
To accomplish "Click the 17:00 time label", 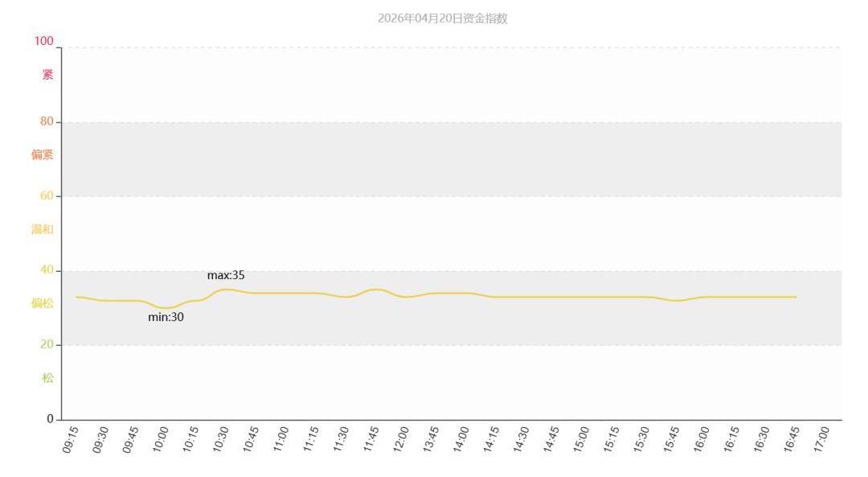I will (x=821, y=440).
